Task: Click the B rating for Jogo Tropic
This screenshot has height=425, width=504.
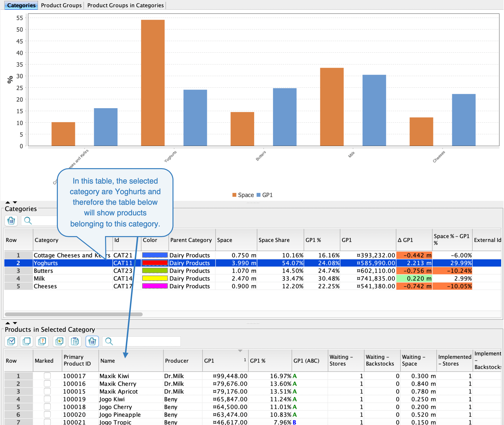Action: (x=294, y=422)
